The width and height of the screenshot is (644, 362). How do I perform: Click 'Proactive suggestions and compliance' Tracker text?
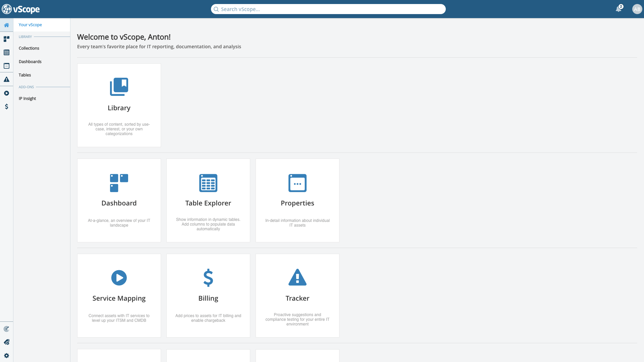click(298, 319)
